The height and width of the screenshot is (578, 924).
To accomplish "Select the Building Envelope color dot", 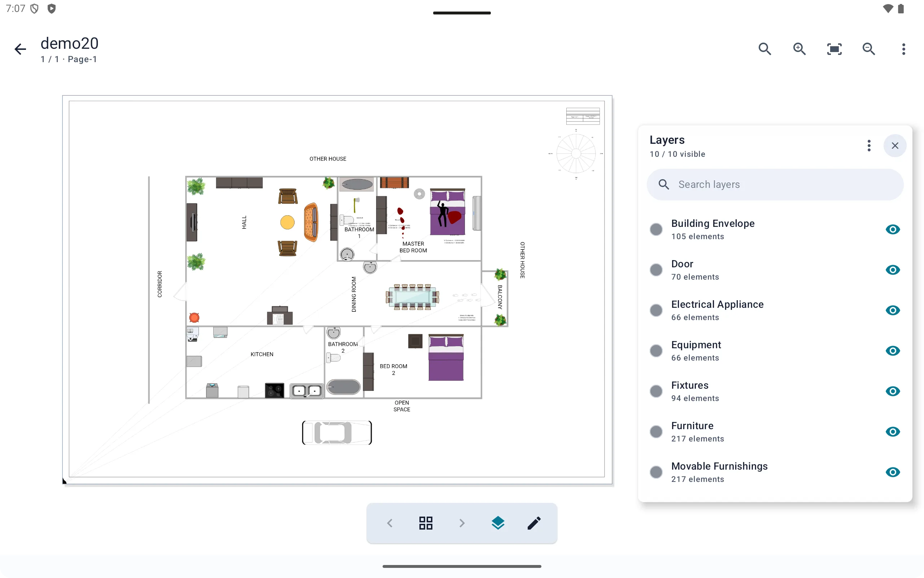I will (x=656, y=229).
